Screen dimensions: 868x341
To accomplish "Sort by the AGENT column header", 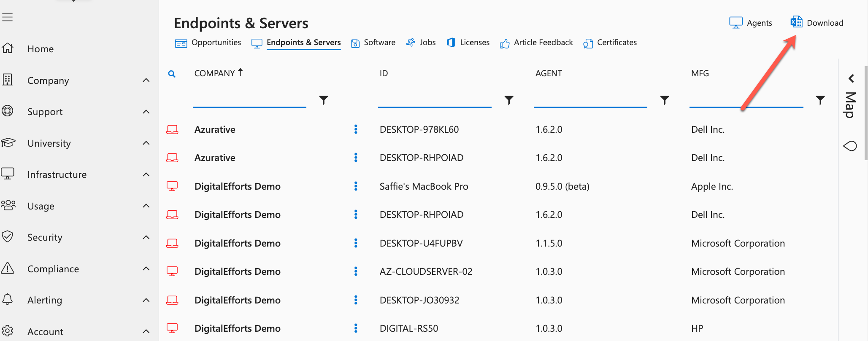I will (549, 73).
